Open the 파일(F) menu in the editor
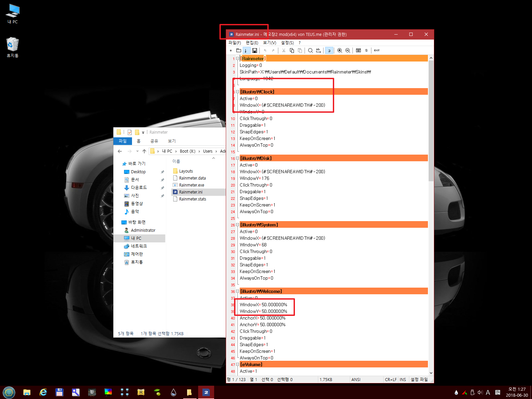Image resolution: width=532 pixels, height=399 pixels. click(x=235, y=43)
